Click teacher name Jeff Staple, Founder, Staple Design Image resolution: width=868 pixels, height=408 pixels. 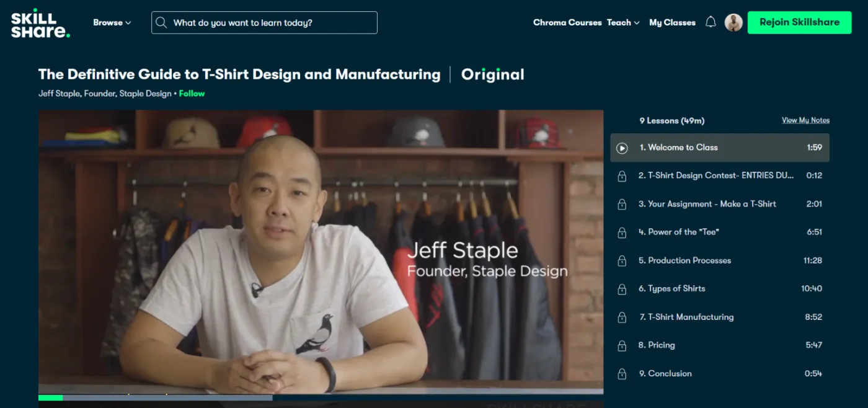pos(105,94)
